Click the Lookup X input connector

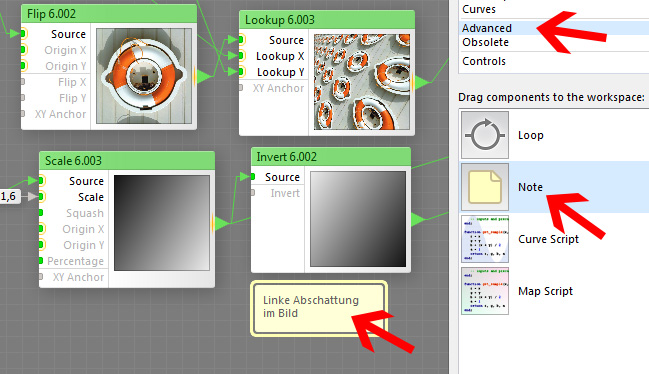241,55
